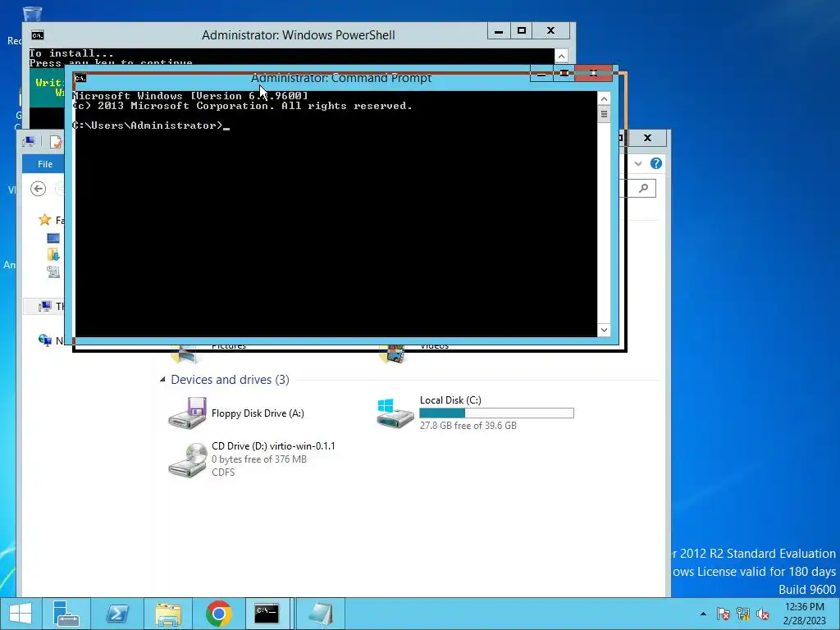Viewport: 840px width, 630px height.
Task: Launch Server Manager from the taskbar
Action: (x=66, y=614)
